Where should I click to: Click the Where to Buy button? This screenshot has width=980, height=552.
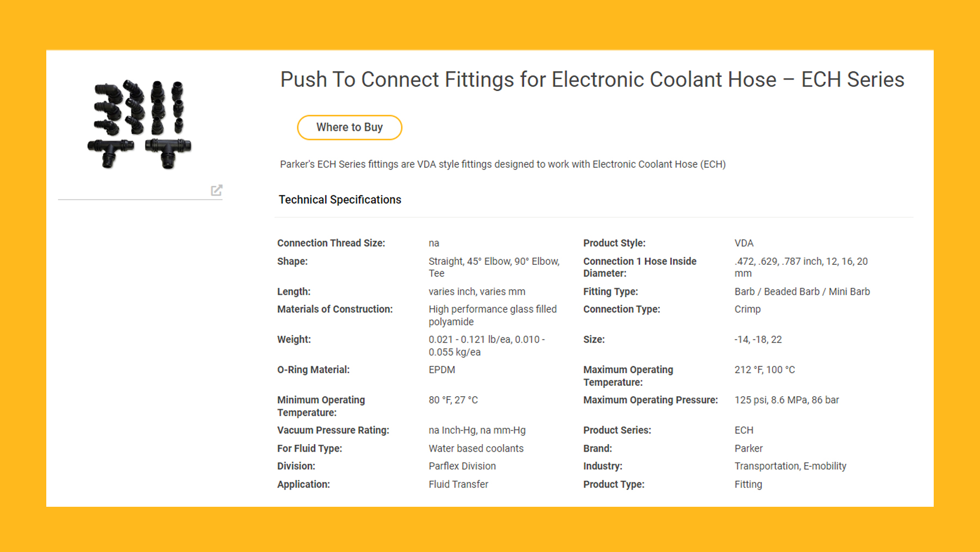pos(350,127)
